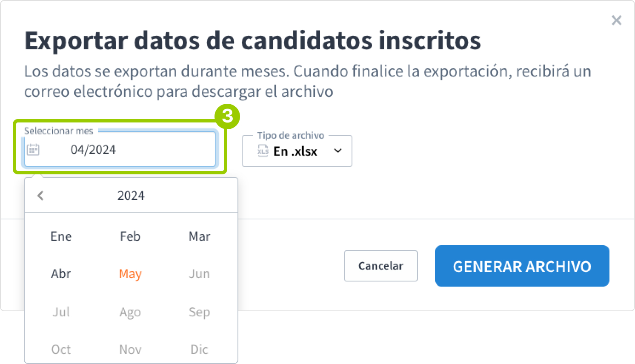Select the disabled Dic month option
Screen dimensions: 635x364
pyautogui.click(x=199, y=349)
